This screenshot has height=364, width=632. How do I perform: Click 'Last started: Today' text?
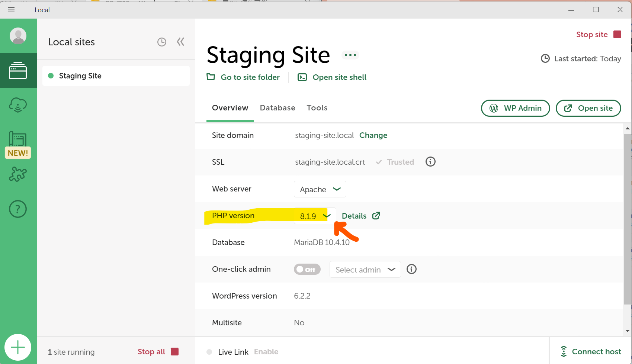pyautogui.click(x=581, y=59)
